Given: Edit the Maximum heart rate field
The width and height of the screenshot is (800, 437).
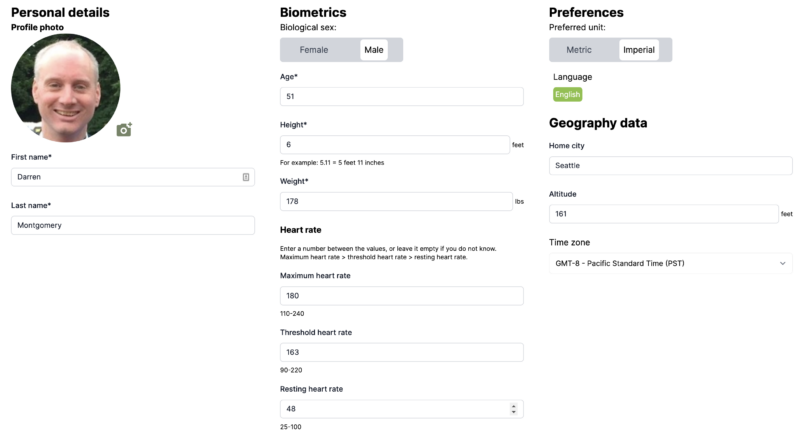Looking at the screenshot, I should click(x=402, y=296).
